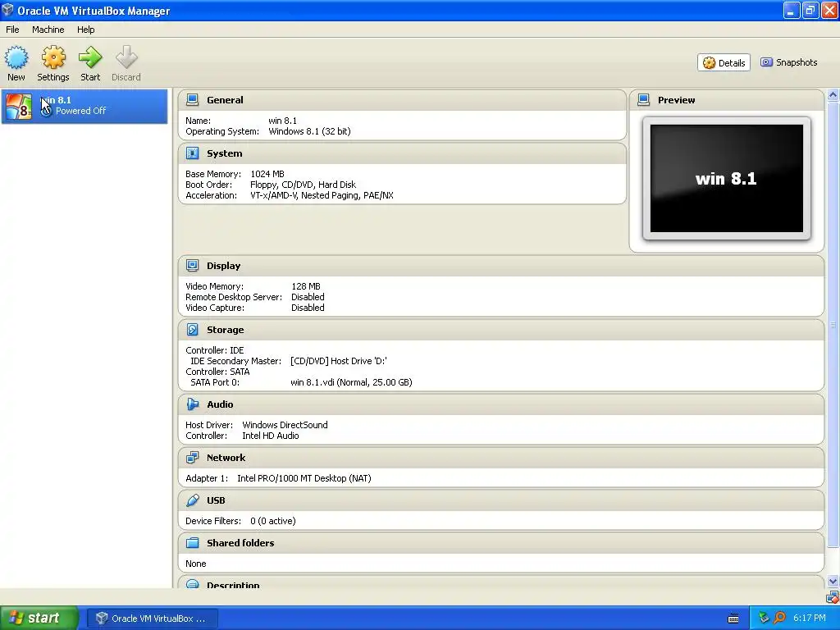Viewport: 840px width, 630px height.
Task: Click the '1024 MB' base memory value
Action: (267, 174)
